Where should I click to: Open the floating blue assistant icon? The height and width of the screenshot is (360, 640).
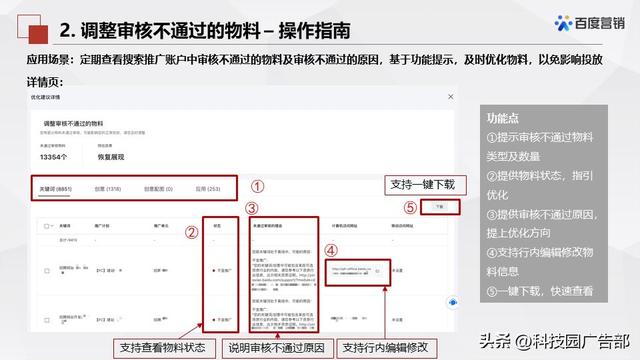tap(453, 302)
